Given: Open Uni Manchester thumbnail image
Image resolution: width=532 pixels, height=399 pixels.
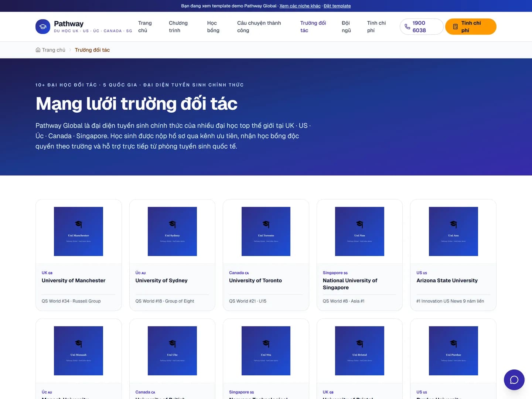Looking at the screenshot, I should click(78, 231).
